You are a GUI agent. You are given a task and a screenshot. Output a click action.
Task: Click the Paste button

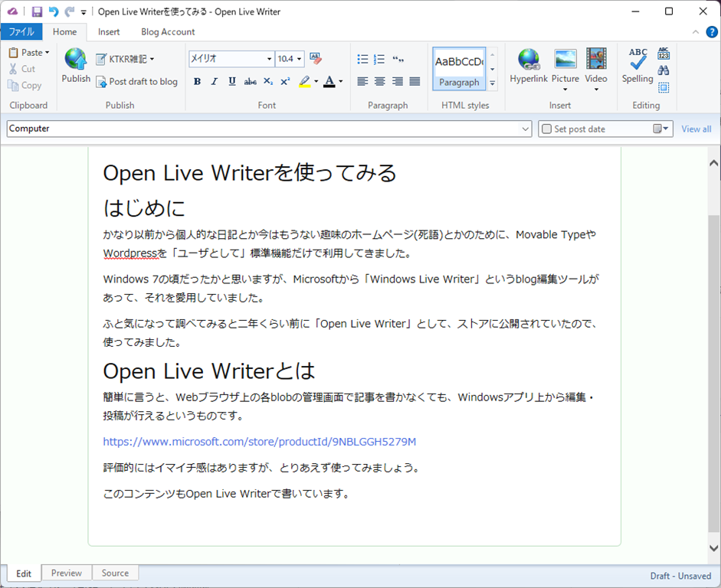click(x=29, y=52)
